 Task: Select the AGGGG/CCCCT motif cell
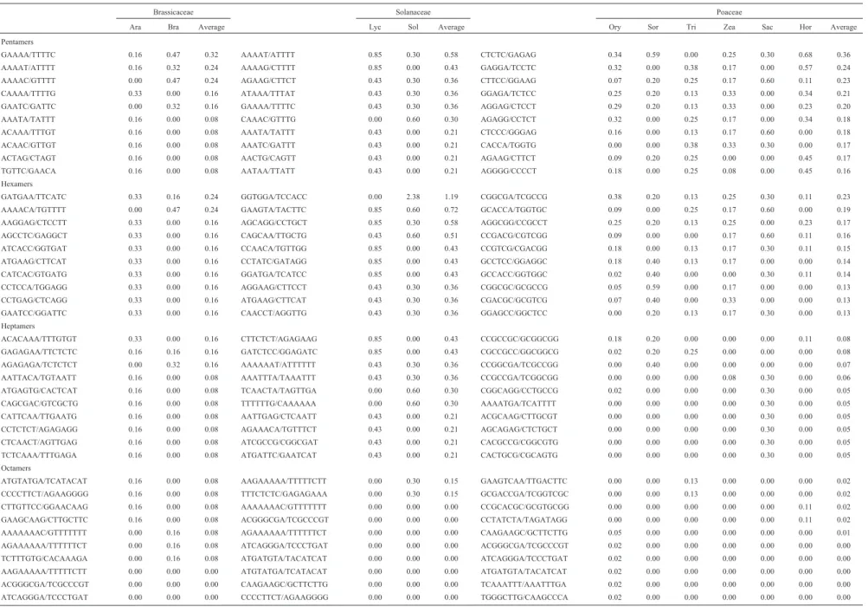(508, 171)
